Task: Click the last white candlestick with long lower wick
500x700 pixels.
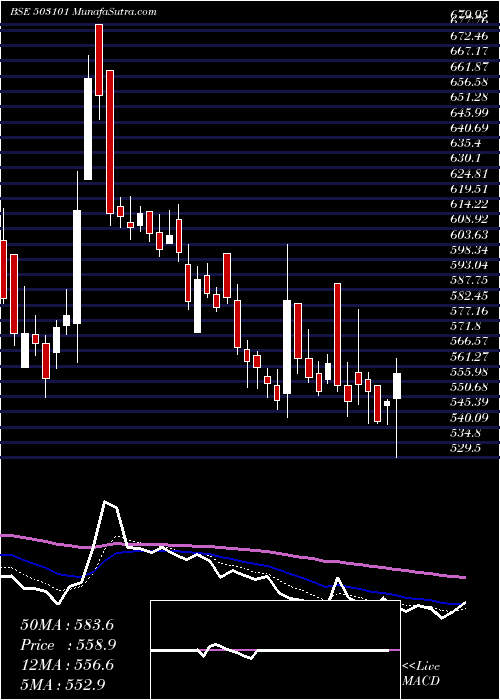Action: 397,386
